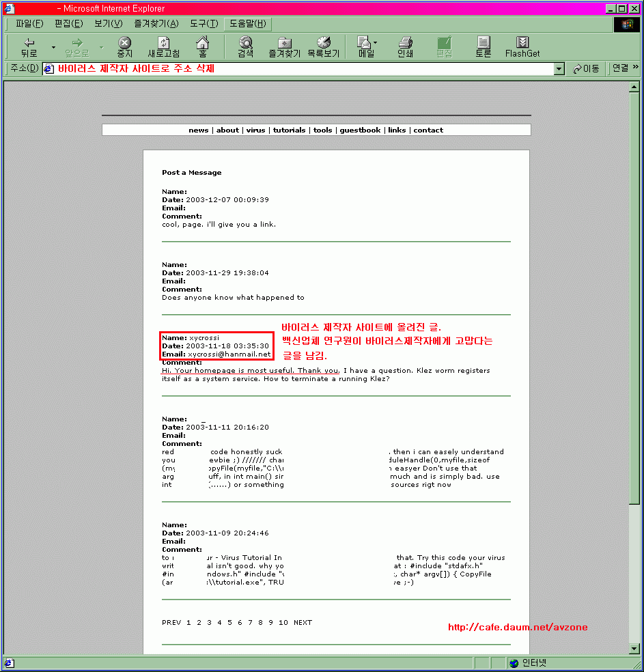644x672 pixels.
Task: Click the Print (인쇄) toolbar icon
Action: click(x=405, y=46)
